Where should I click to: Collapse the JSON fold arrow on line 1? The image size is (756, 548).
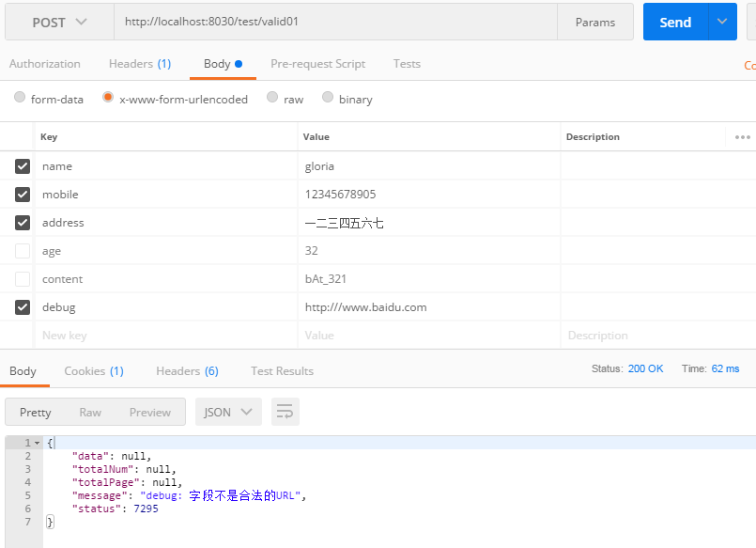(x=38, y=443)
